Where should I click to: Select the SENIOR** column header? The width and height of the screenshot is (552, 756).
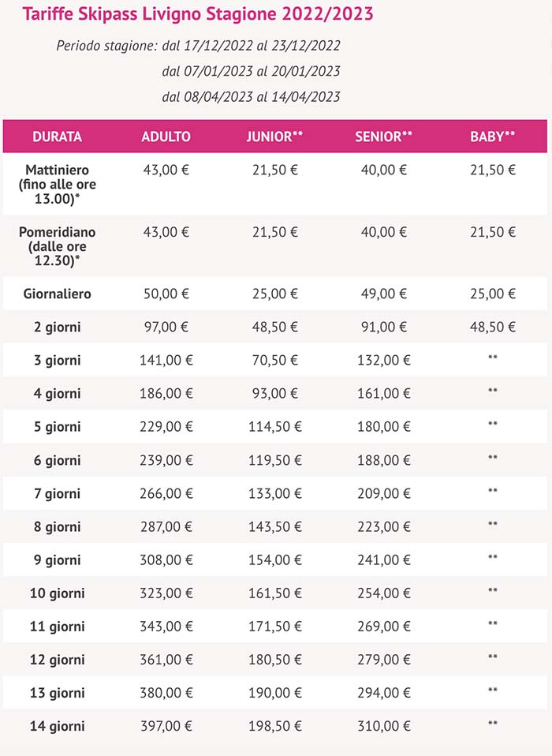[383, 137]
